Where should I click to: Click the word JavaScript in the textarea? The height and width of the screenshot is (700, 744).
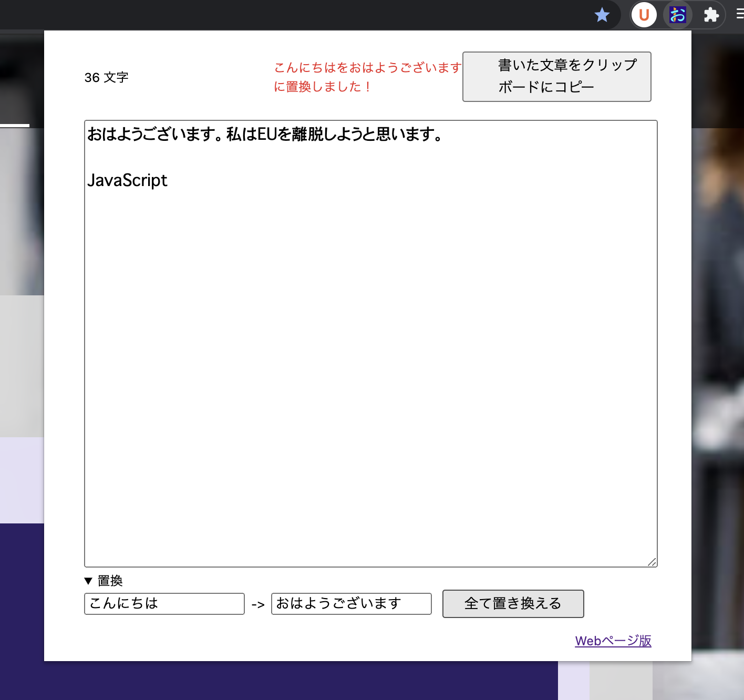[x=127, y=180]
